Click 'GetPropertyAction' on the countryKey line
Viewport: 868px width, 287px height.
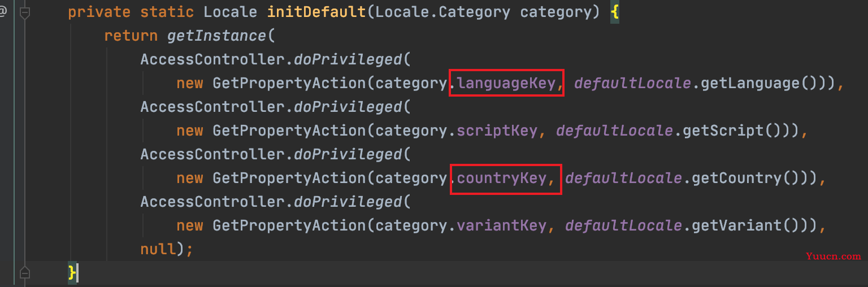[x=289, y=178]
